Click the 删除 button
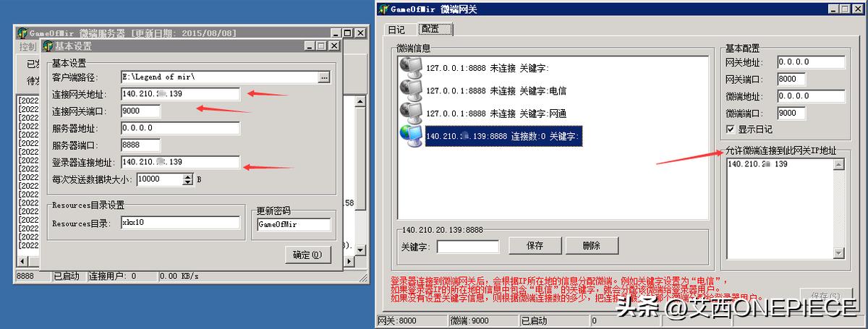This screenshot has width=868, height=329. pos(592,246)
